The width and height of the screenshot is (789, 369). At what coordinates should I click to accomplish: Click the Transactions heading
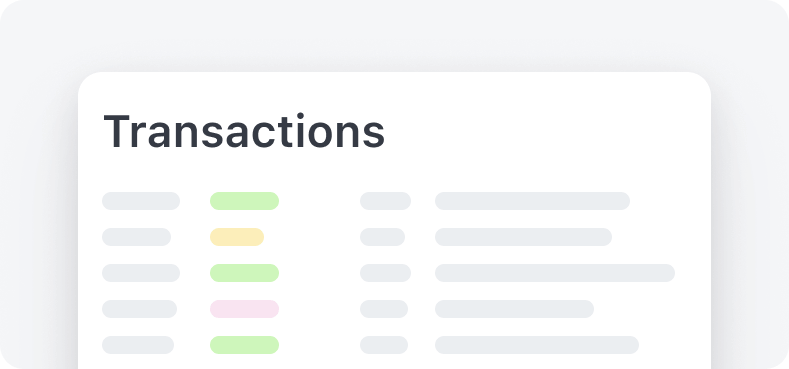click(244, 131)
